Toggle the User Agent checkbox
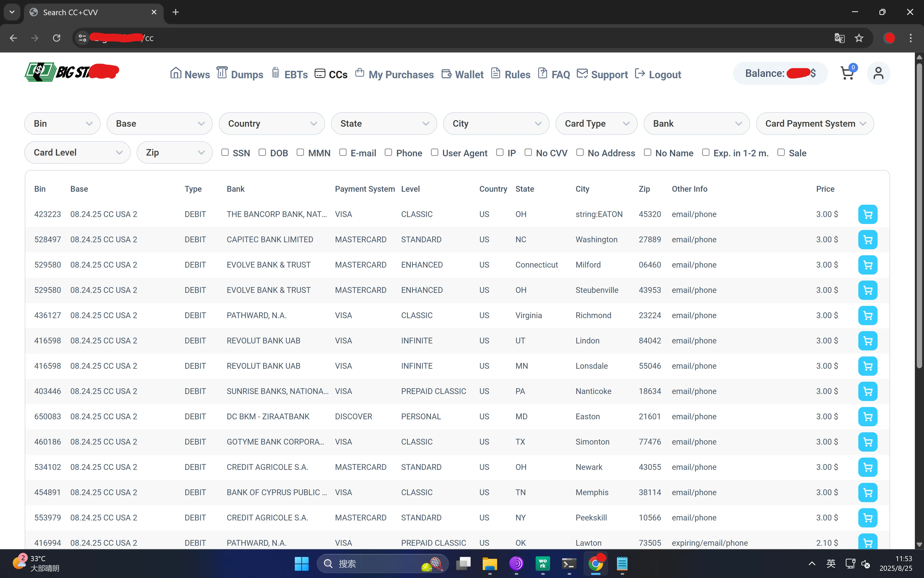 435,152
